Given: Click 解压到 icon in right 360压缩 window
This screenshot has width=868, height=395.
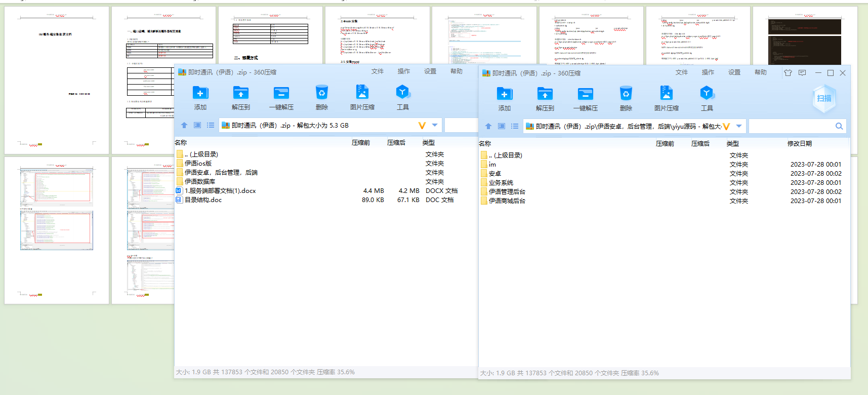Looking at the screenshot, I should click(x=545, y=94).
